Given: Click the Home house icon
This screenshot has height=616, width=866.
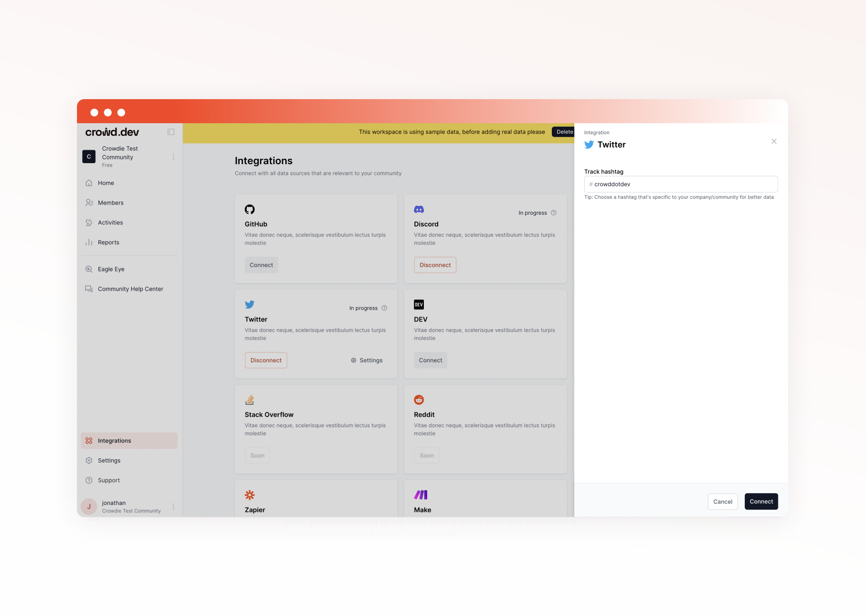Looking at the screenshot, I should pos(89,183).
